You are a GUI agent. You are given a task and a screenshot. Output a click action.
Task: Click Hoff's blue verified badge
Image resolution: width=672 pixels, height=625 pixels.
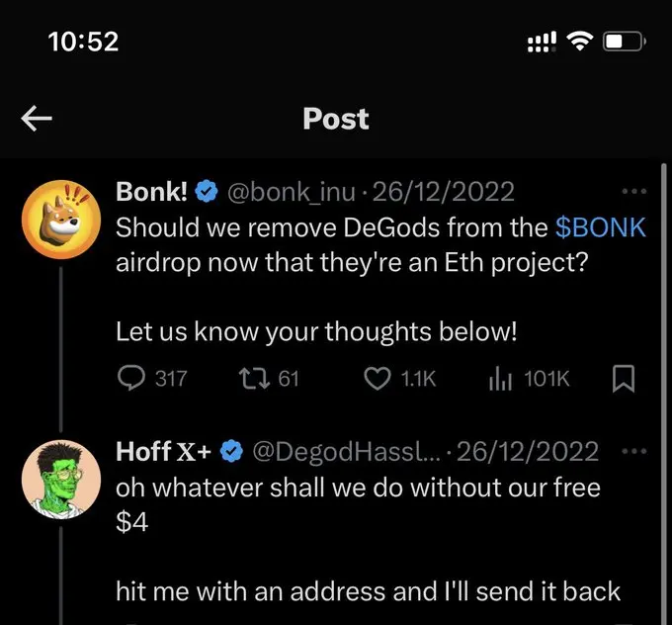tap(231, 451)
